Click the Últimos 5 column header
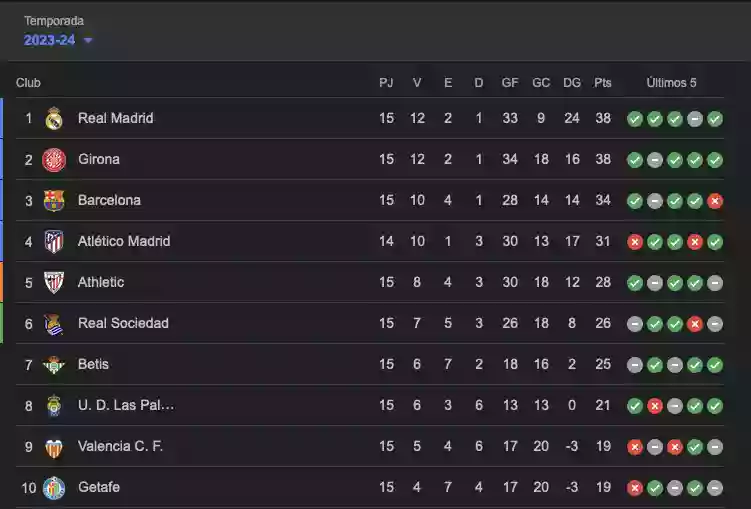The image size is (751, 509). tap(671, 83)
